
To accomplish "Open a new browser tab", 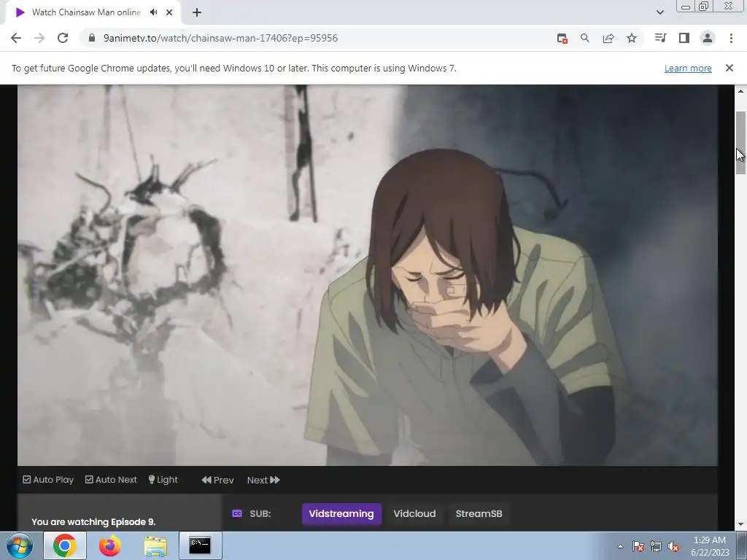I will [197, 12].
